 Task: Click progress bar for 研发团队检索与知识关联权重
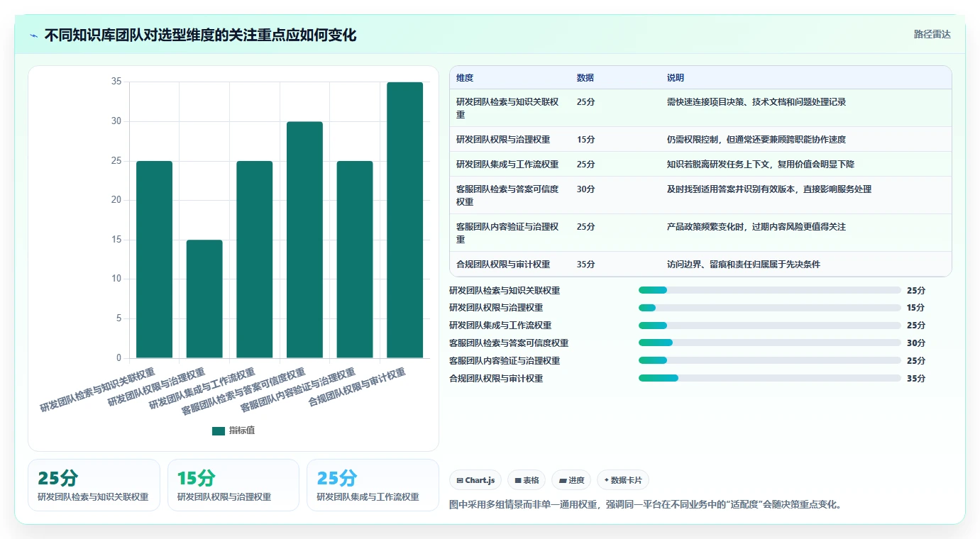click(770, 290)
